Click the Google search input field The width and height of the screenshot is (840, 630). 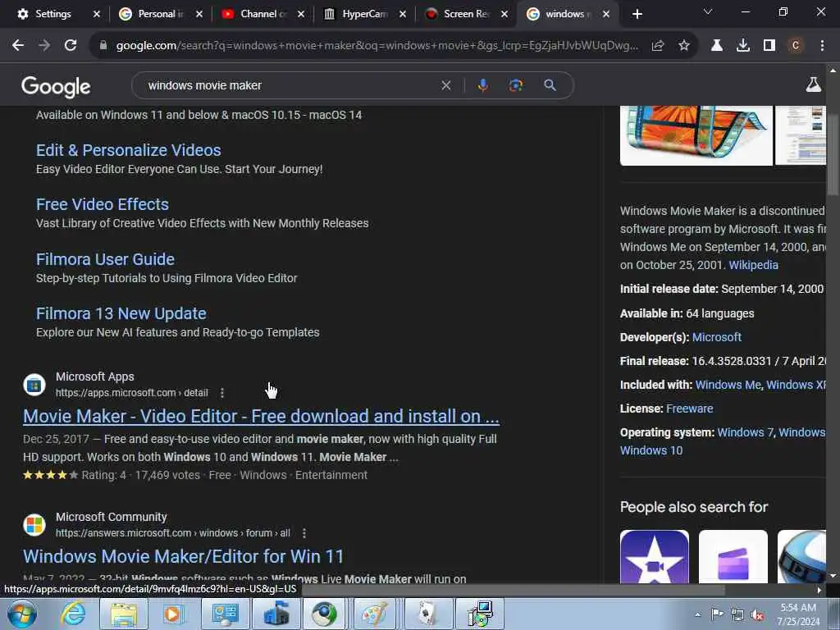290,85
